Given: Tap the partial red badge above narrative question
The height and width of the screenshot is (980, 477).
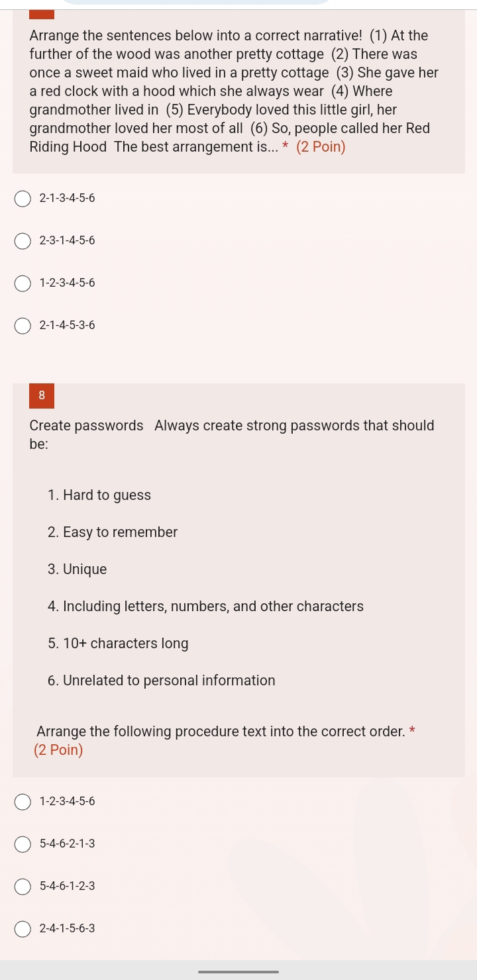Looking at the screenshot, I should click(42, 14).
